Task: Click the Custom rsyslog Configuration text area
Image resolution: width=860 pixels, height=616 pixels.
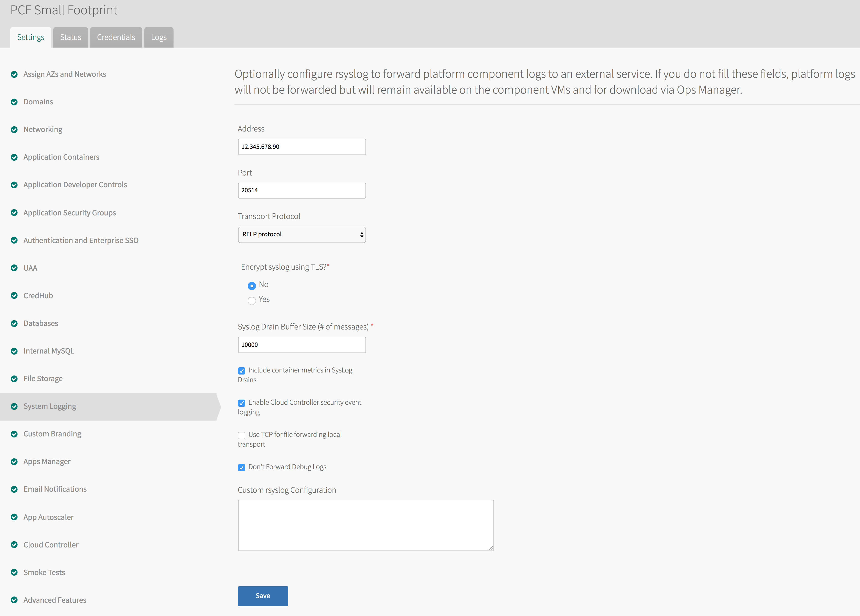Action: [x=365, y=525]
